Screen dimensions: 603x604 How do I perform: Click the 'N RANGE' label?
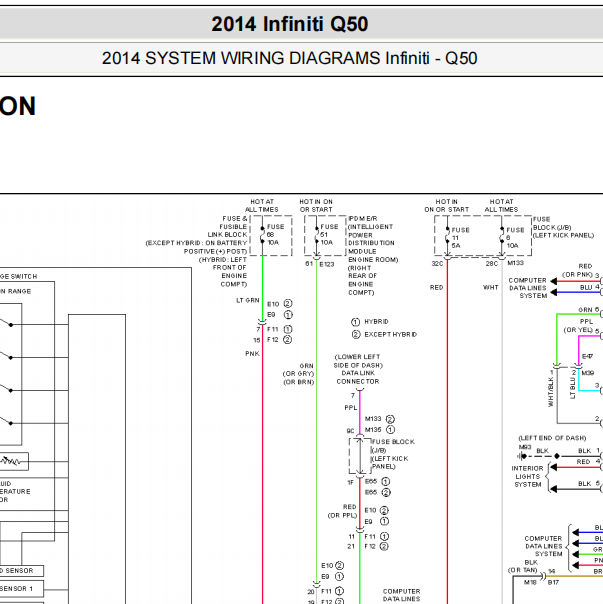coord(15,291)
